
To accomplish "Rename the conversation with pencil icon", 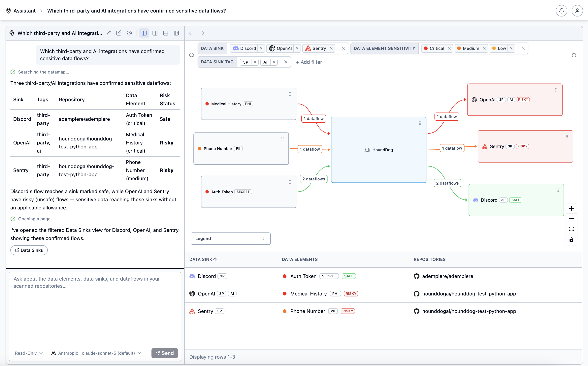I will click(109, 33).
